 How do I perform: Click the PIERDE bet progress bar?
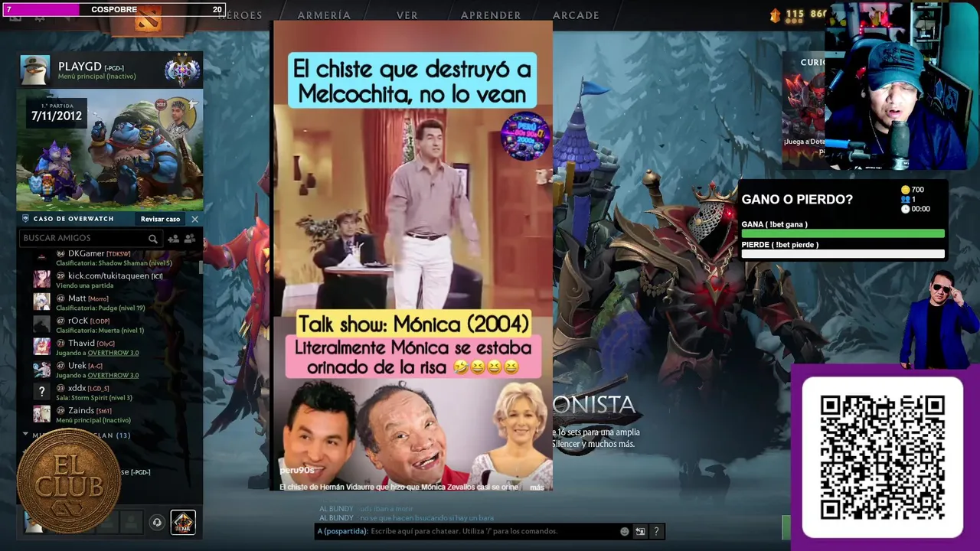[843, 254]
